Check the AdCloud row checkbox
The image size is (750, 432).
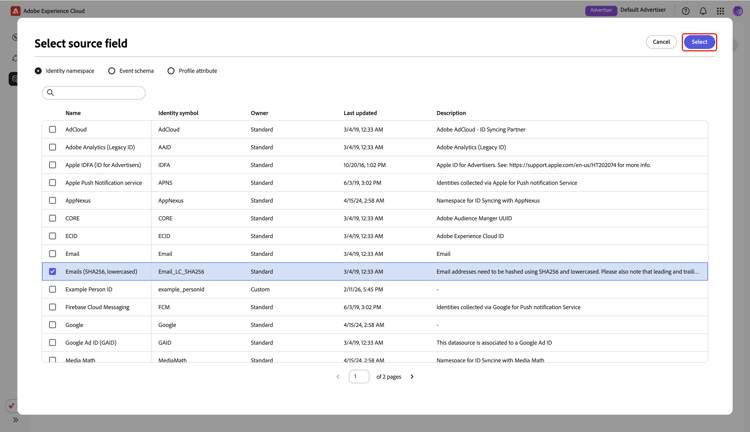[53, 129]
